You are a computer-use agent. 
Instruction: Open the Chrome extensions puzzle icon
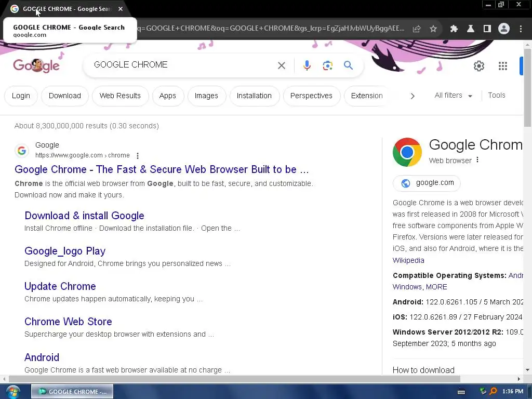pyautogui.click(x=454, y=29)
